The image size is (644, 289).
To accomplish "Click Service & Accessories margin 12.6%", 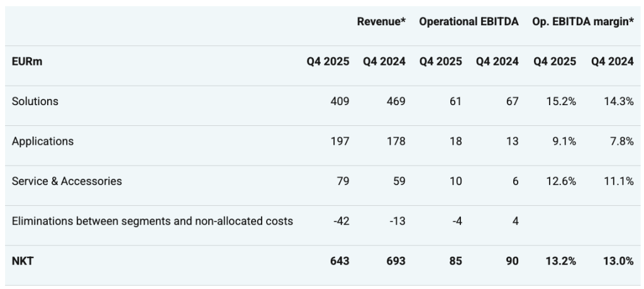I will coord(561,181).
